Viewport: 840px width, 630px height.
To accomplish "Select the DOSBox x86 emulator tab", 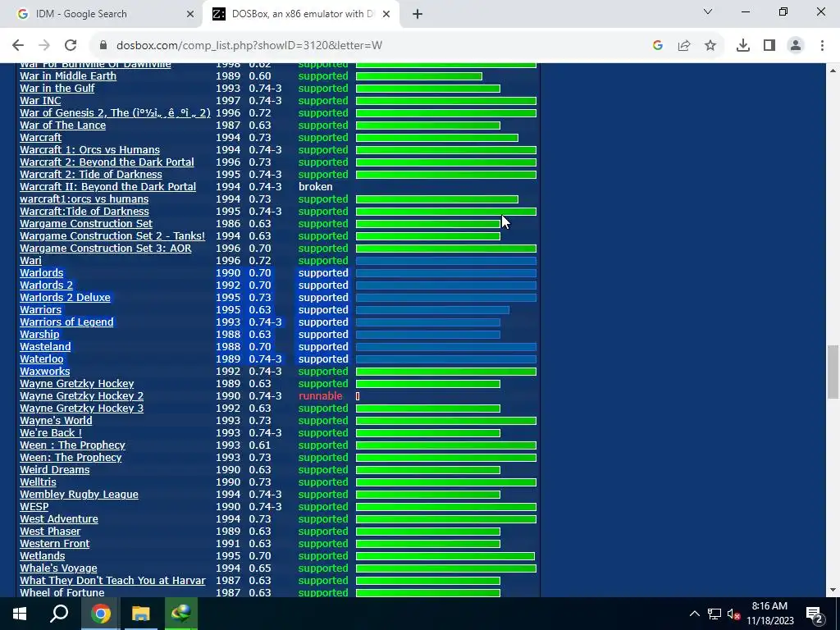I will pyautogui.click(x=302, y=14).
